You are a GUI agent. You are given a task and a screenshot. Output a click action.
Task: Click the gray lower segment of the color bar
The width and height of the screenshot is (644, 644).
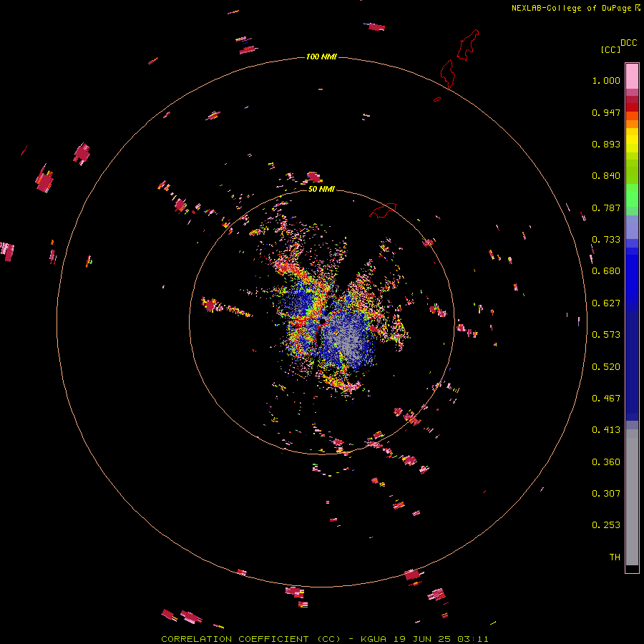(632, 497)
